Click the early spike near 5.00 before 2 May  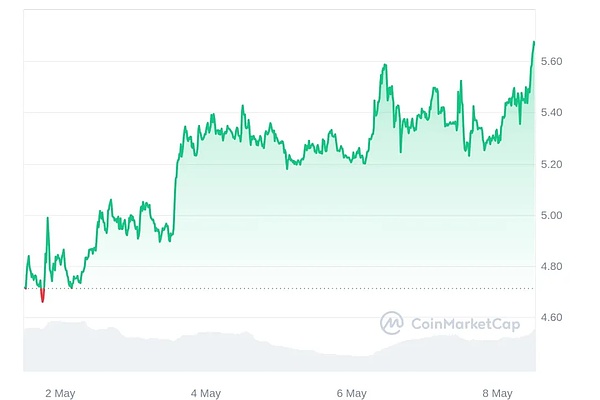pos(47,218)
